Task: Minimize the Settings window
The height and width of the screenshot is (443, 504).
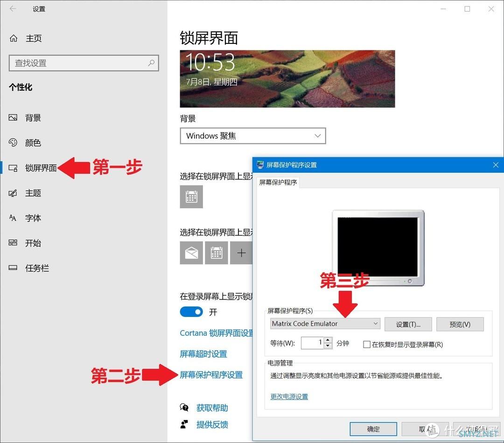Action: [x=443, y=9]
